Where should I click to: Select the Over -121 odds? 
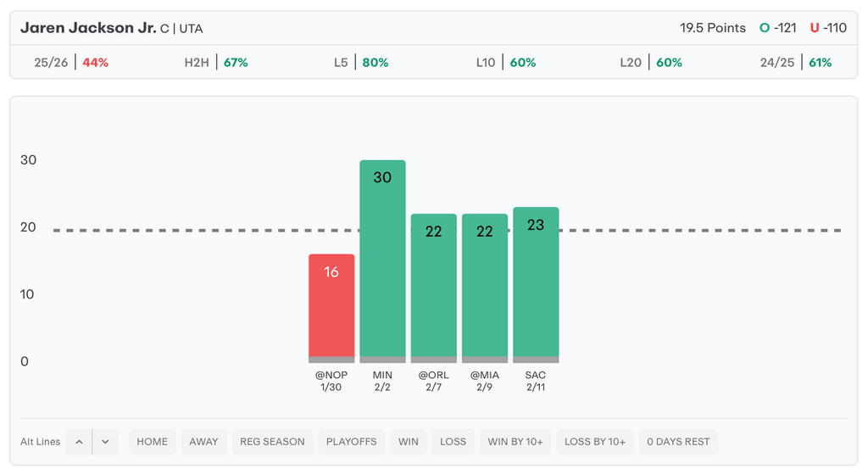(778, 28)
